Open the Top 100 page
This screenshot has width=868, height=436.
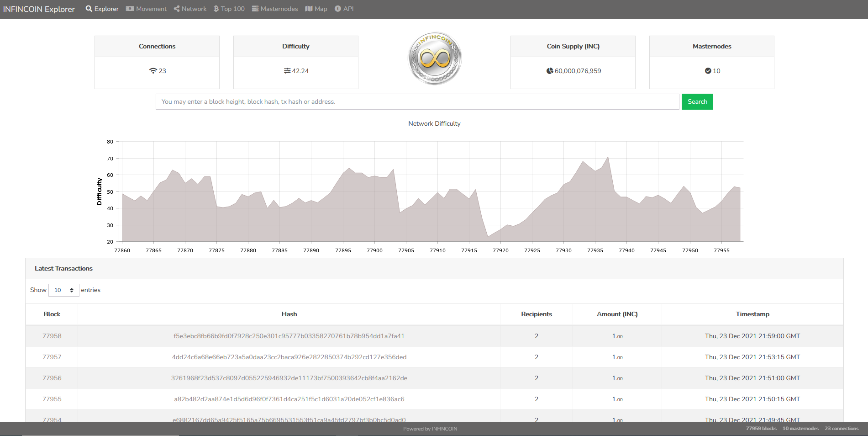[229, 9]
